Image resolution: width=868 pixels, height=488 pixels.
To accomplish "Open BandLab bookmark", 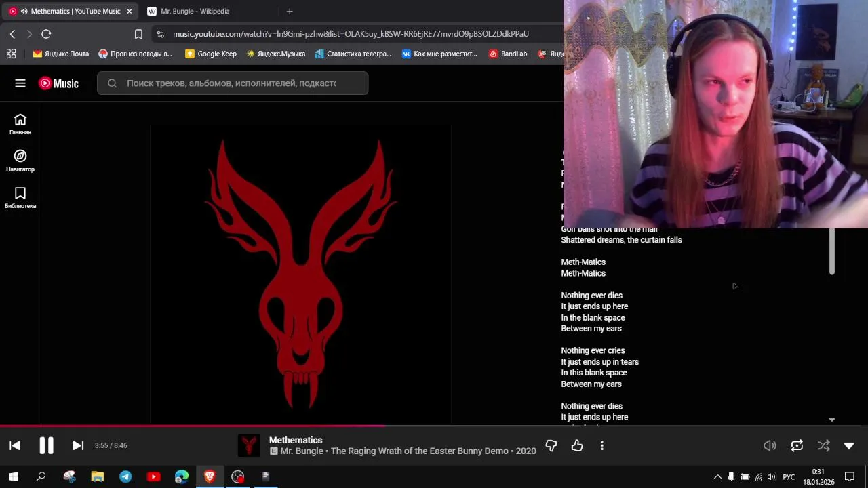I will coord(508,54).
